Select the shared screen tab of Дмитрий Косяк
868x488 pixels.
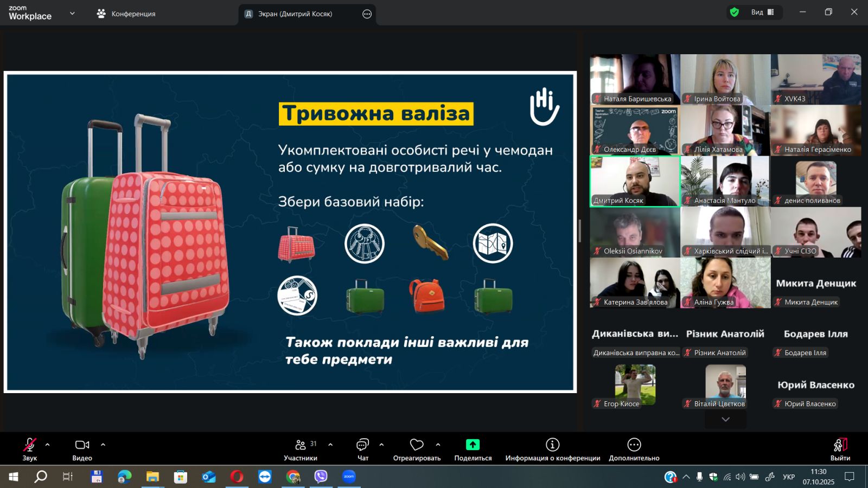(295, 14)
